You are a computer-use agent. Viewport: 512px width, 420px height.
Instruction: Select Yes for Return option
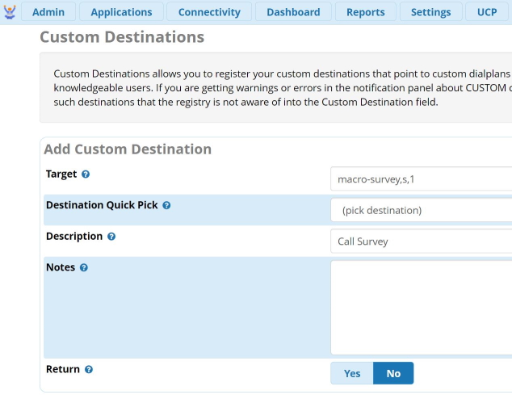tap(352, 373)
